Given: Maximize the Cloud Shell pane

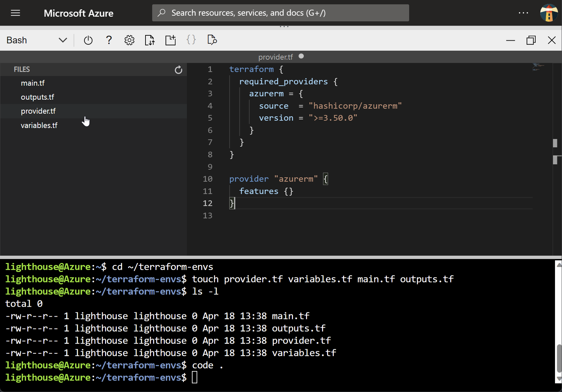Looking at the screenshot, I should click(531, 40).
